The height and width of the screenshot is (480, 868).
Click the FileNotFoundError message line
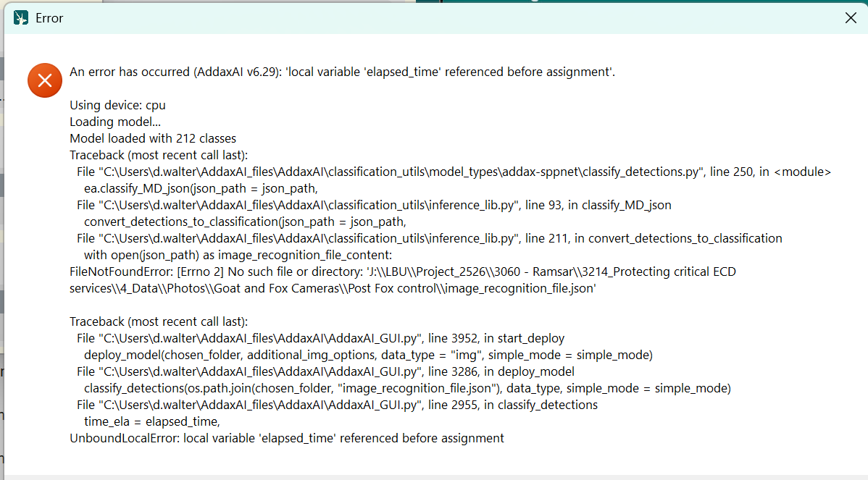tap(402, 271)
